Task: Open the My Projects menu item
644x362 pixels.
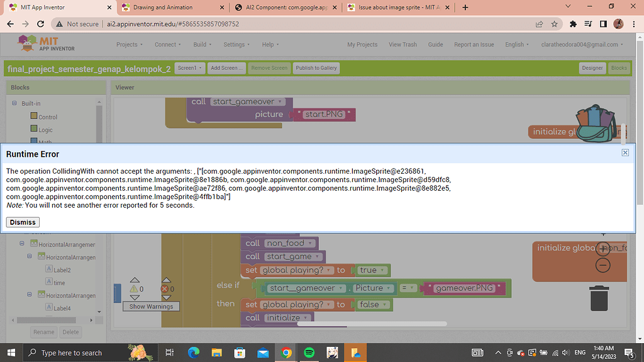Action: [x=362, y=45]
